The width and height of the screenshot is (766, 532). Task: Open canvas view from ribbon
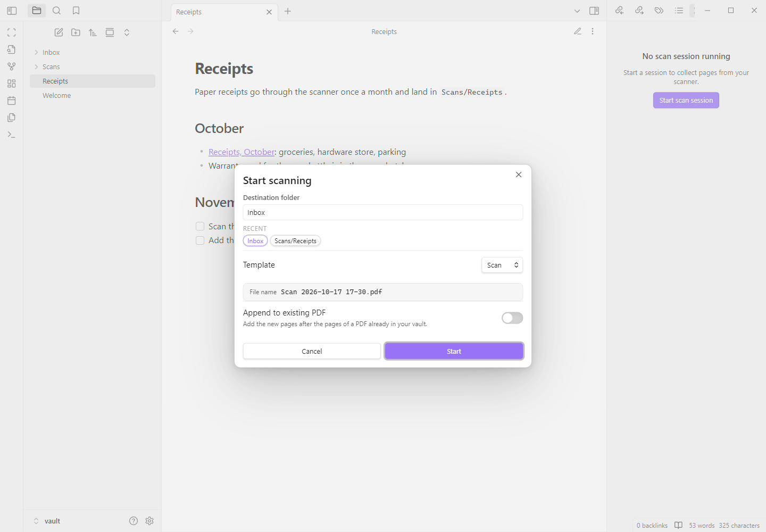pos(12,84)
